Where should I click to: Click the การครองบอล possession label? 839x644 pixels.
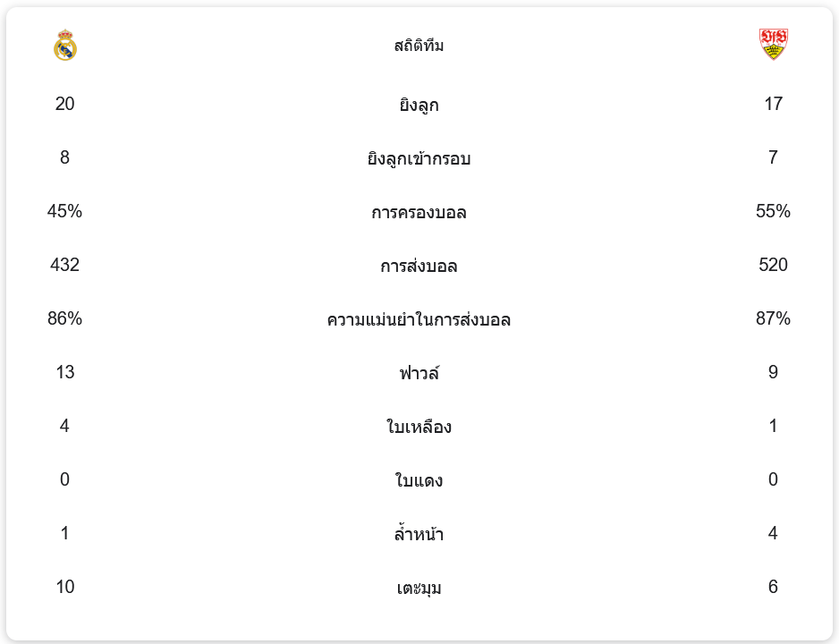419,212
